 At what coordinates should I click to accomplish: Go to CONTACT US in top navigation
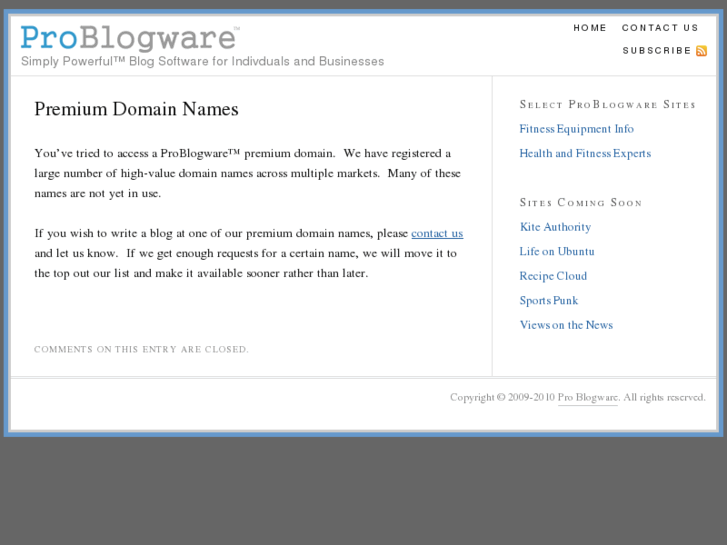click(x=660, y=28)
